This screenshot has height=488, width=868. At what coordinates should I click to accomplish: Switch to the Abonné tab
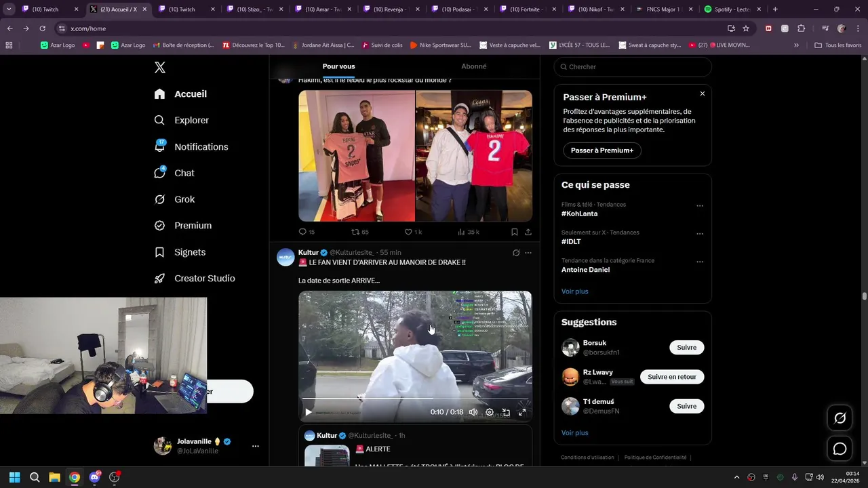point(473,66)
